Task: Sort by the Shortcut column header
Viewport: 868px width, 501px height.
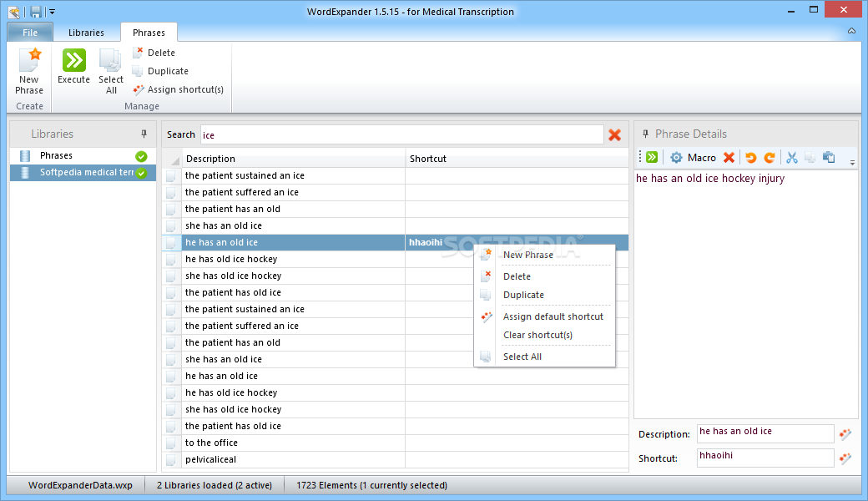Action: click(x=517, y=159)
